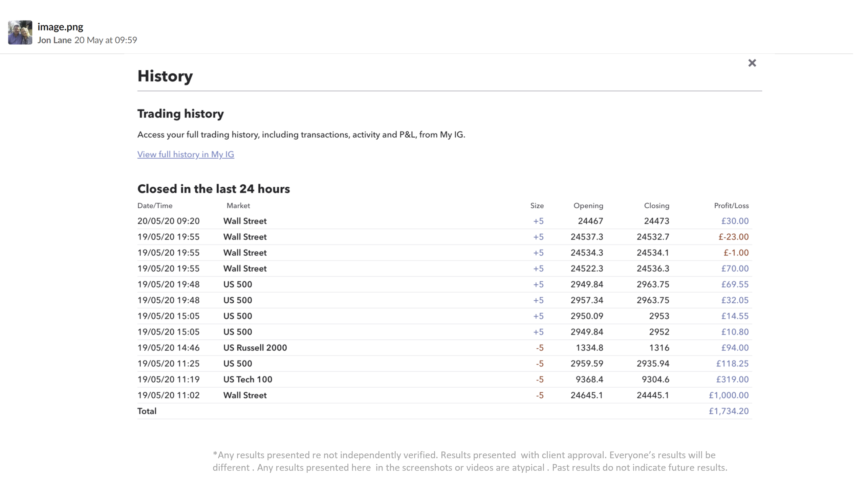Select the 19/05/20 11:02 date cell
The height and width of the screenshot is (487, 868).
[168, 395]
